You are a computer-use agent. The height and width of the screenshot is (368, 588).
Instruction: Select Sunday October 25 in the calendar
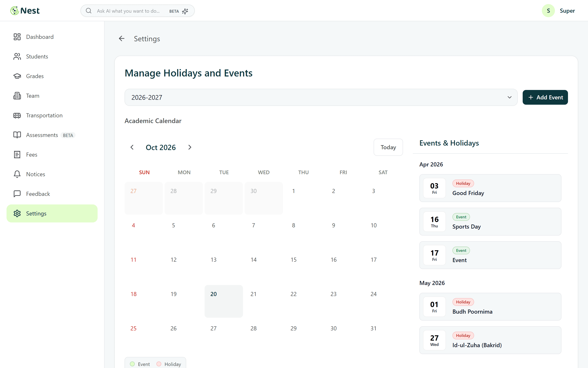[144, 336]
